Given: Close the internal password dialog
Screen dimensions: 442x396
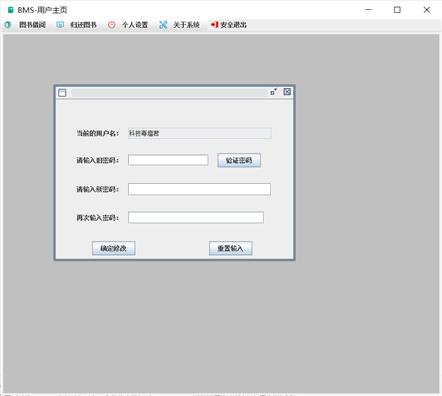Looking at the screenshot, I should click(x=287, y=92).
